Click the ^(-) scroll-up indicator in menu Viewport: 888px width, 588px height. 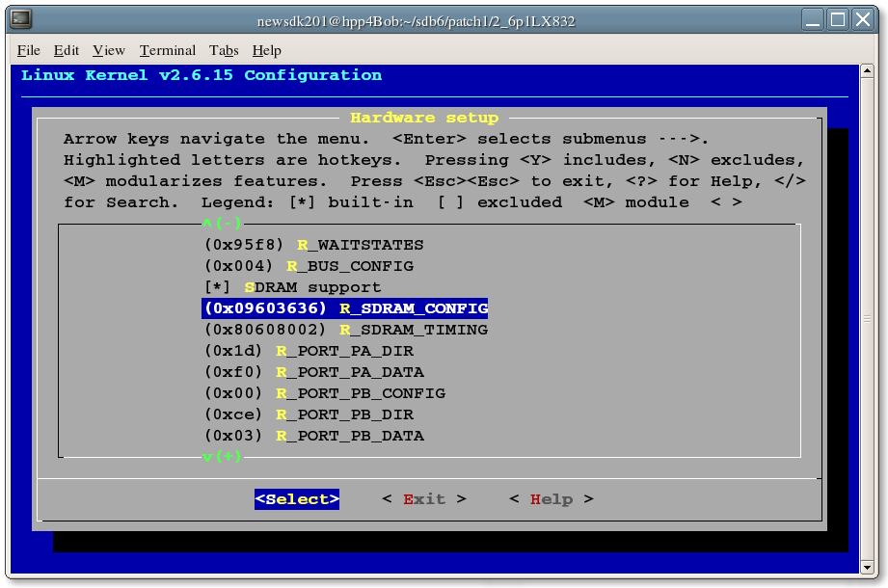(x=222, y=223)
